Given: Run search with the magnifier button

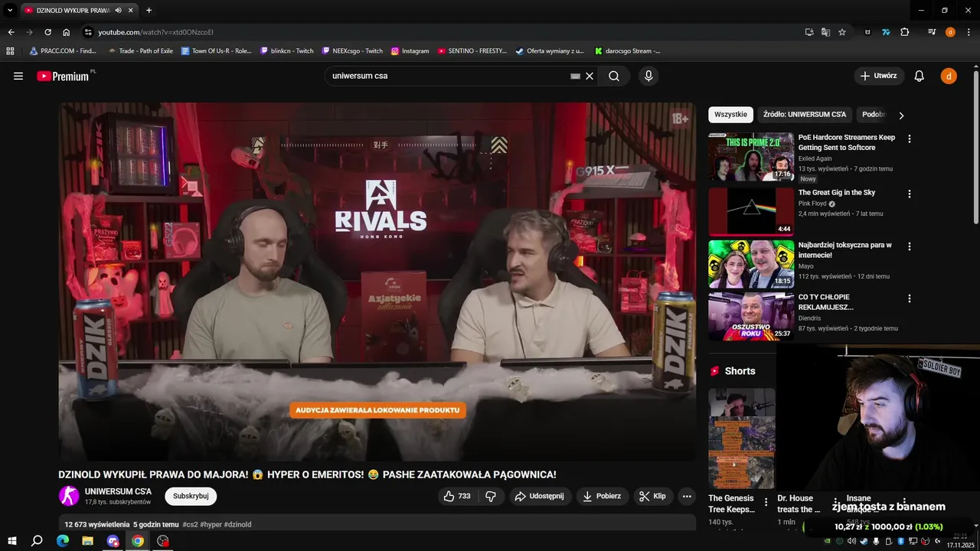Looking at the screenshot, I should 614,76.
